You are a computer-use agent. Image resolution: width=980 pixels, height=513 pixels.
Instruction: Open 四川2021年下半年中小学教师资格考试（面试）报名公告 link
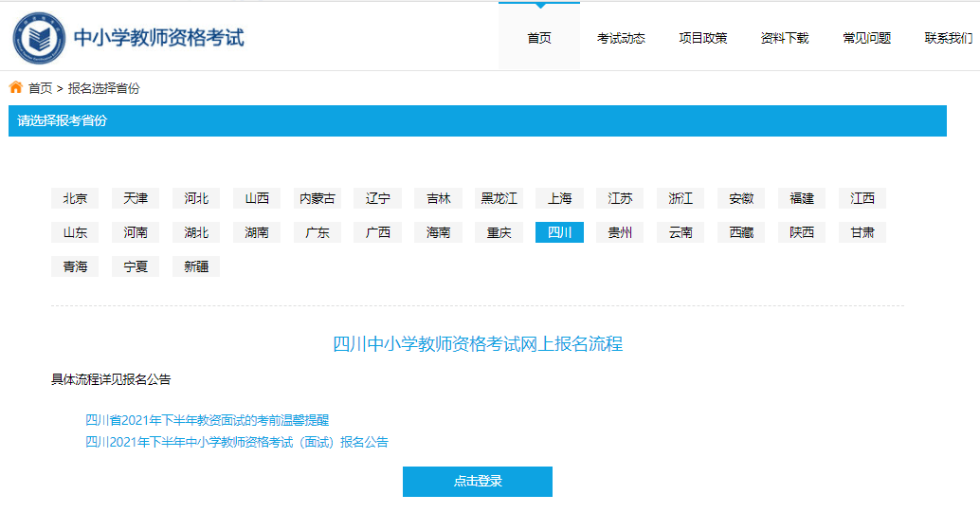[x=237, y=442]
